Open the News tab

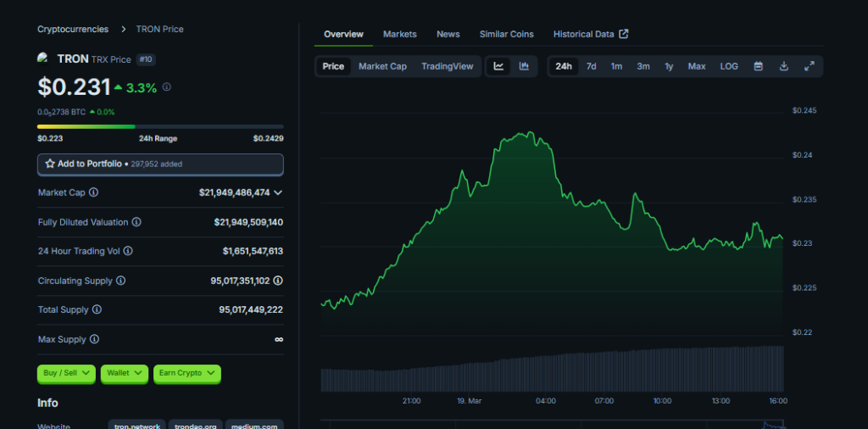pos(448,34)
